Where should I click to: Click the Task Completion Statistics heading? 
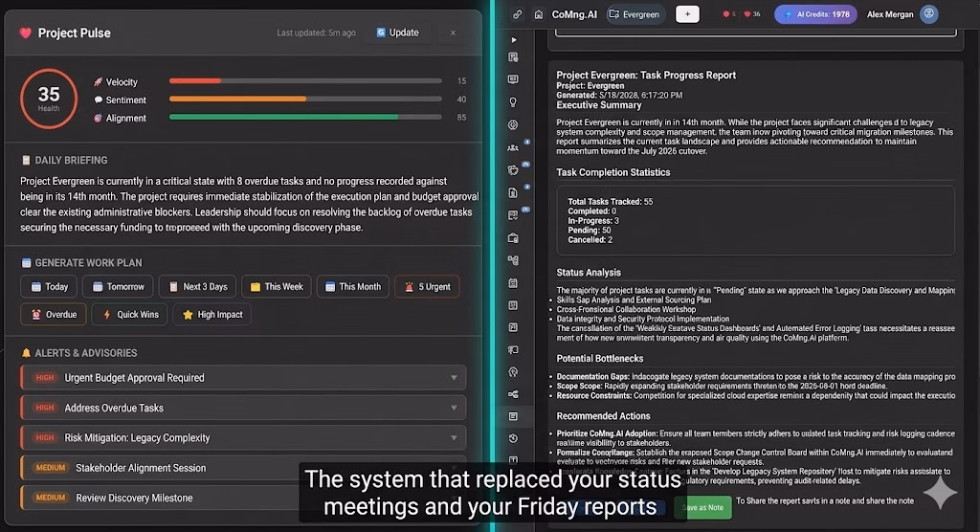click(613, 172)
